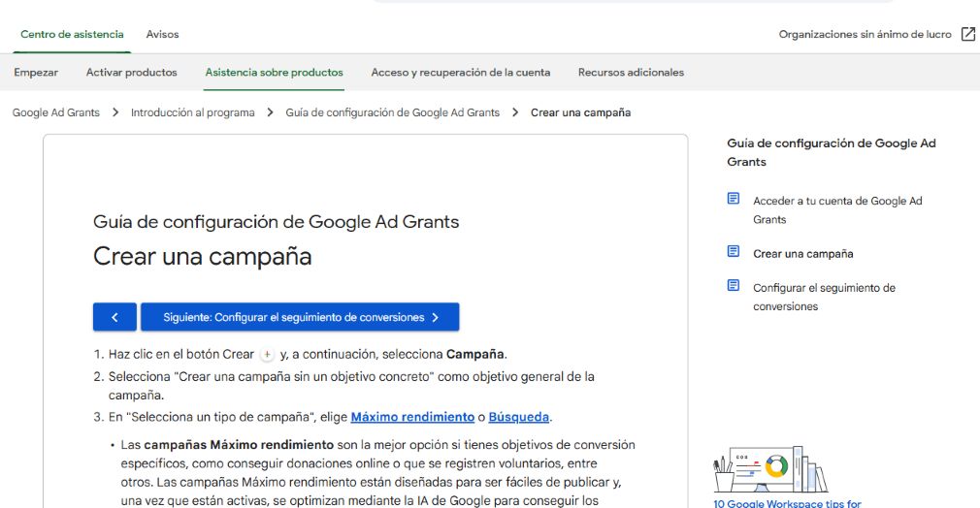Image resolution: width=980 pixels, height=508 pixels.
Task: Click breadcrumb chevron before Crear una campaña
Action: click(515, 112)
